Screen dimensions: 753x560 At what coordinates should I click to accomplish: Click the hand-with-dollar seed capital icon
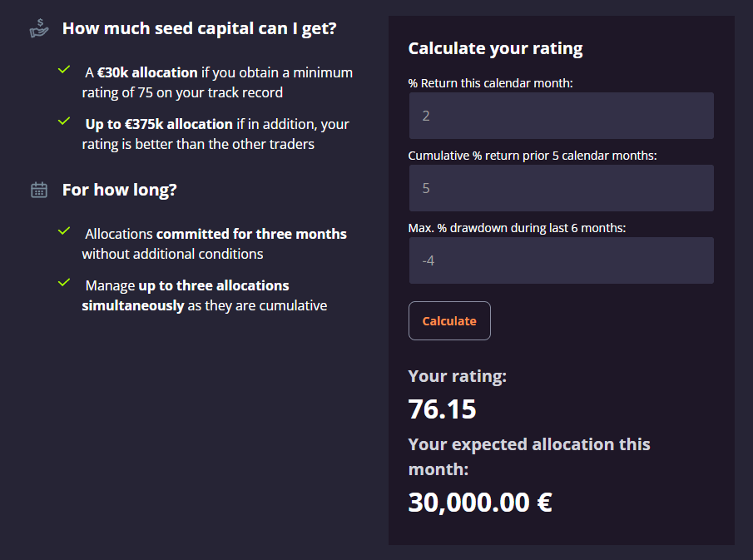coord(39,27)
